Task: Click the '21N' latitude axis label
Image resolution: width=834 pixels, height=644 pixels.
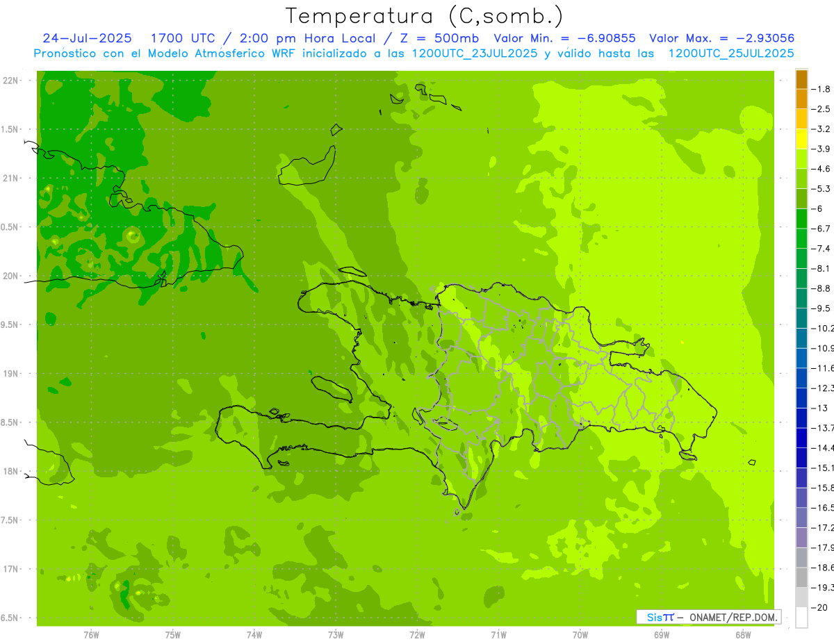Action: click(11, 178)
